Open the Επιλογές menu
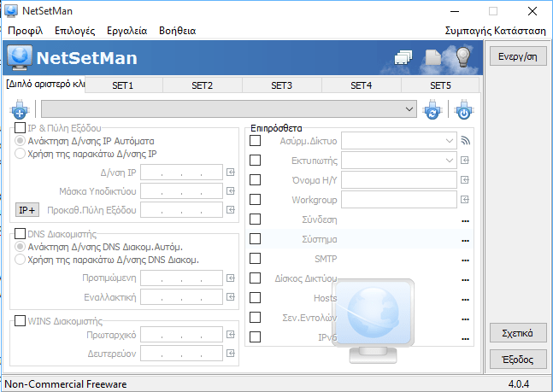 (x=74, y=31)
